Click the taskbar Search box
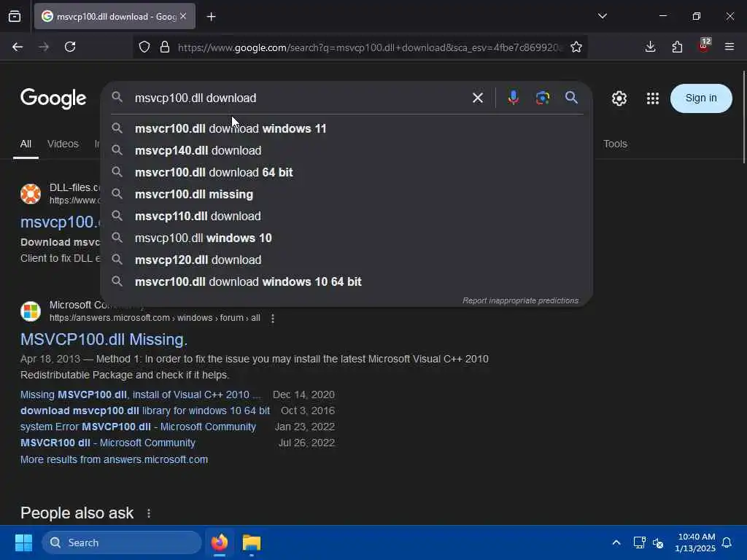747x560 pixels. pyautogui.click(x=122, y=542)
